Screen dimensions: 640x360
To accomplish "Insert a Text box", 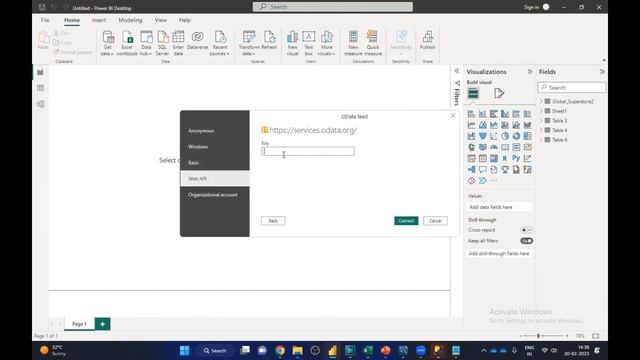I will (x=309, y=43).
